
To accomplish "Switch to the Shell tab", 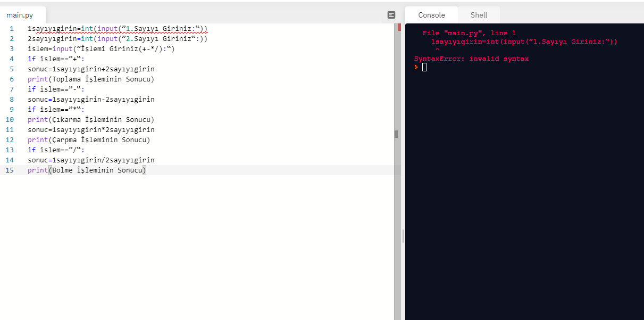I will [479, 15].
